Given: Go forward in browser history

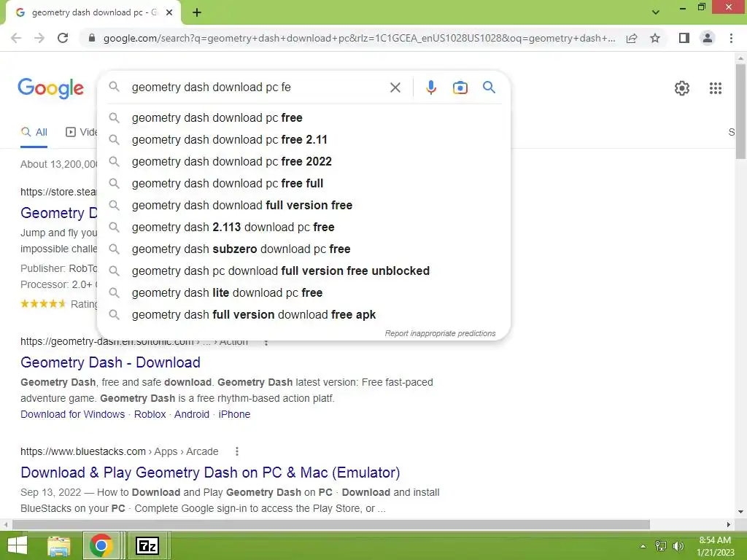Looking at the screenshot, I should coord(39,38).
